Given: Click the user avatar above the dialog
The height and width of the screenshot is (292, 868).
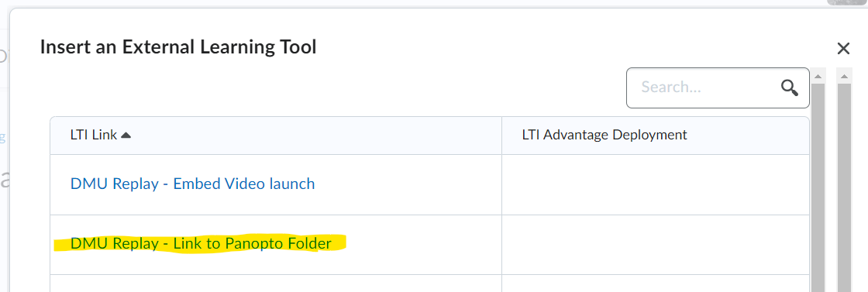Looking at the screenshot, I should click(x=847, y=2).
